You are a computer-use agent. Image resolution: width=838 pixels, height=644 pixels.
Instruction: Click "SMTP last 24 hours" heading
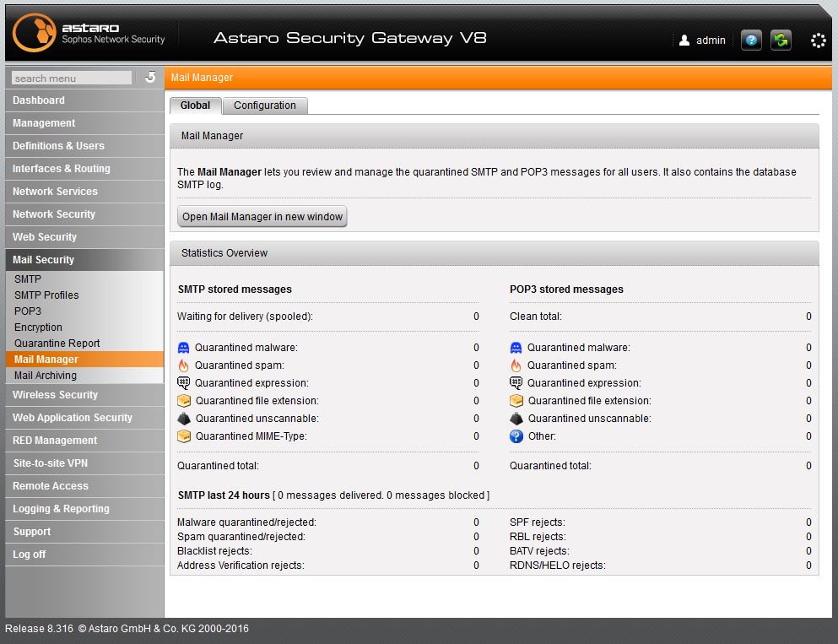(x=224, y=495)
